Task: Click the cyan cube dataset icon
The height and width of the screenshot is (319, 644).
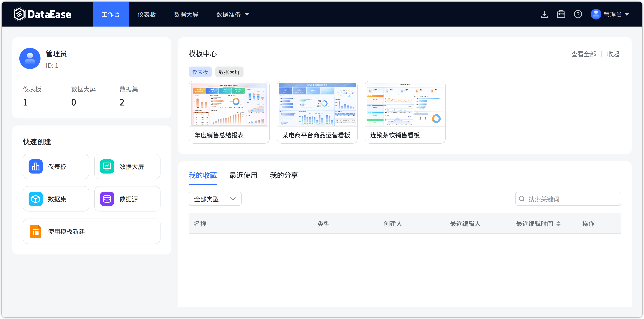Action: pyautogui.click(x=35, y=199)
